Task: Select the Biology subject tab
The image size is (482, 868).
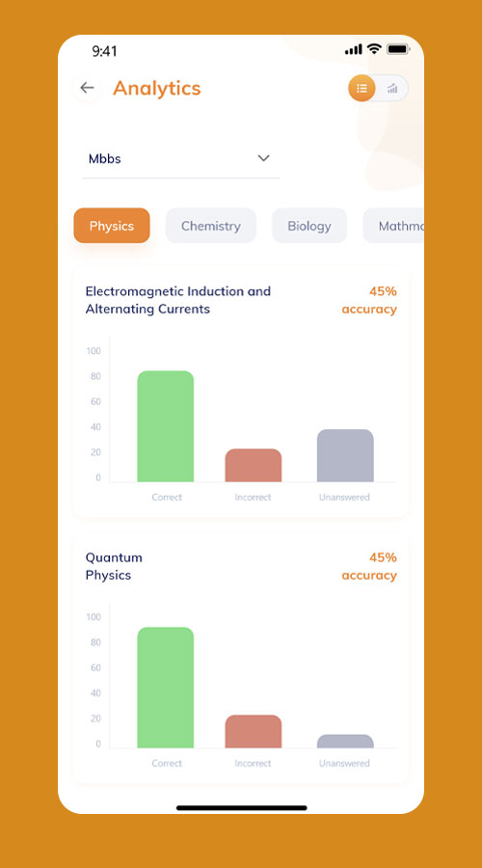Action: pyautogui.click(x=309, y=226)
